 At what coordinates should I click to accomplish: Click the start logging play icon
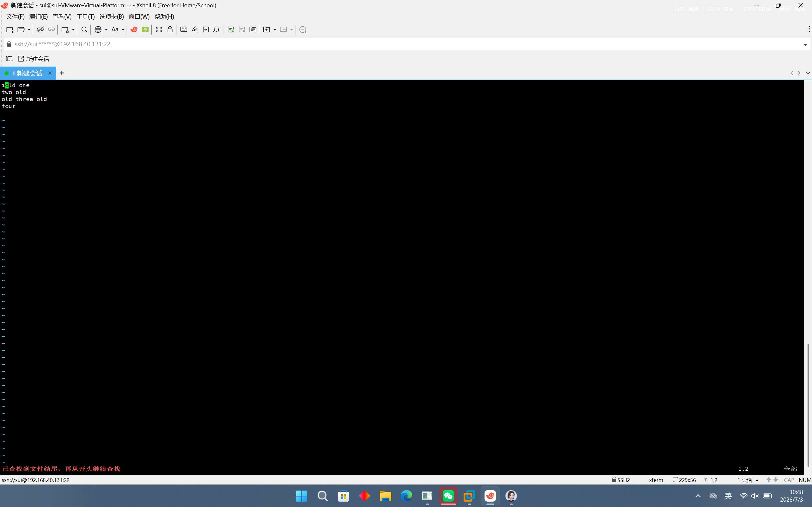(231, 29)
